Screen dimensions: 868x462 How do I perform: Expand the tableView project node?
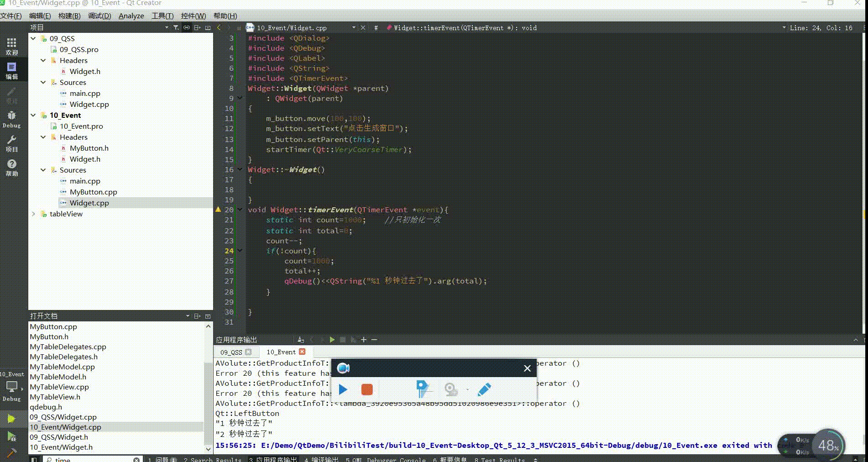[33, 214]
